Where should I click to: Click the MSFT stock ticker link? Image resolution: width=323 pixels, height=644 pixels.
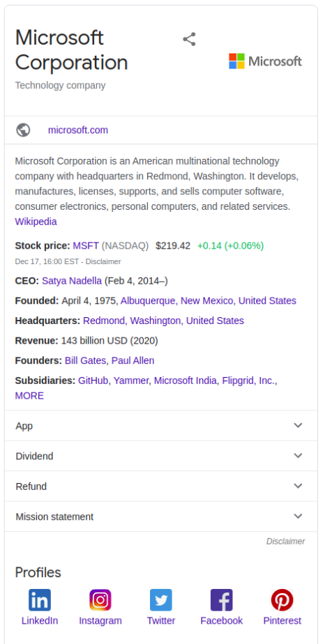coord(86,245)
